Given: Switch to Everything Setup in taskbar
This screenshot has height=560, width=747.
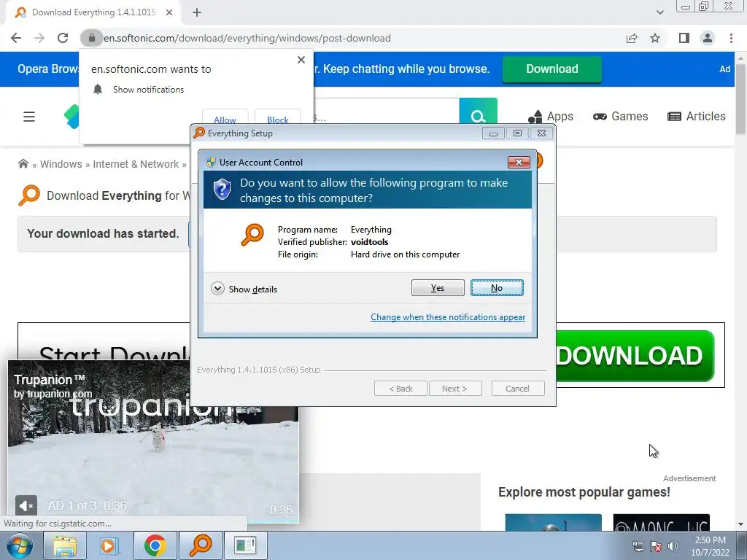Looking at the screenshot, I should (x=201, y=545).
